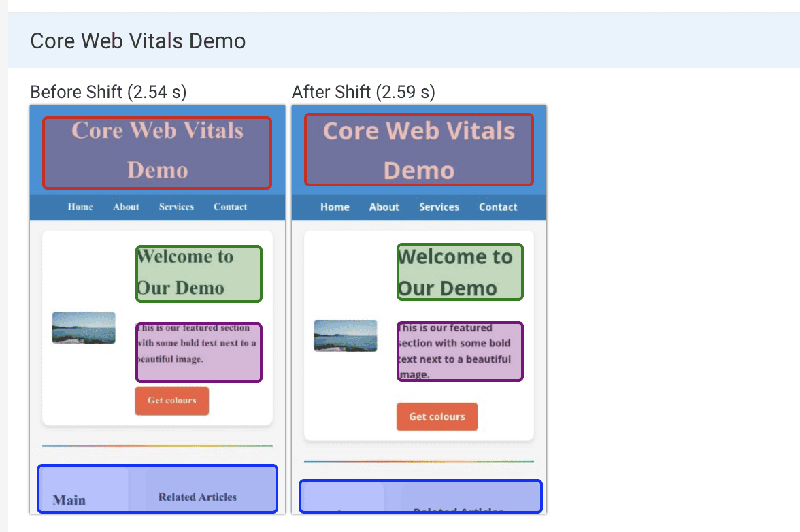The height and width of the screenshot is (532, 800).
Task: Select Contact in the After Shift navbar
Action: pos(497,207)
